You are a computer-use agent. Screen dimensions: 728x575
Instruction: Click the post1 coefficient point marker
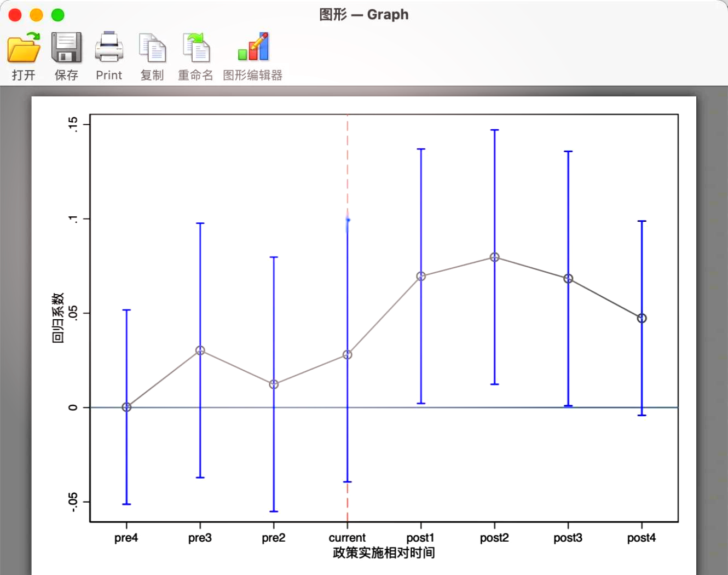coord(421,277)
